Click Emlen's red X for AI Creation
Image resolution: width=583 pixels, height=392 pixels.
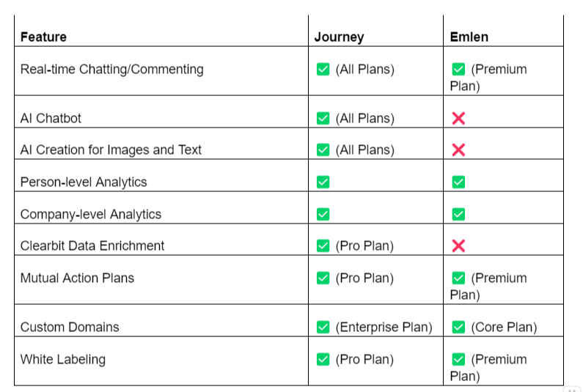coord(458,149)
